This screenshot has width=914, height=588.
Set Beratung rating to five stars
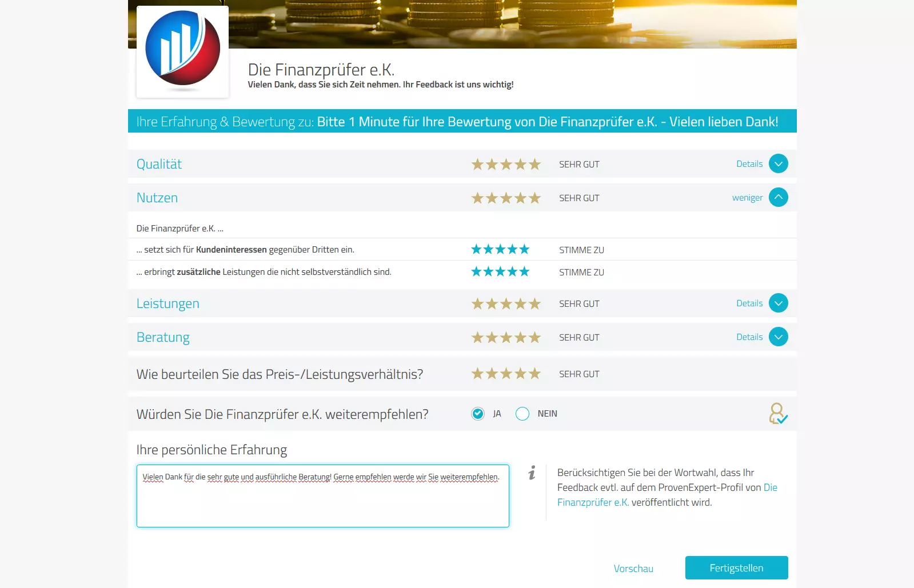(534, 338)
